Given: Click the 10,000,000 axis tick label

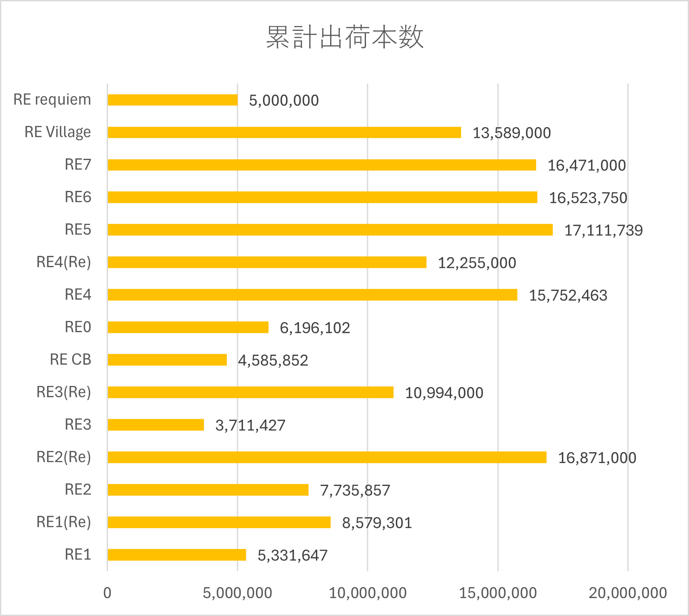Looking at the screenshot, I should tap(368, 593).
